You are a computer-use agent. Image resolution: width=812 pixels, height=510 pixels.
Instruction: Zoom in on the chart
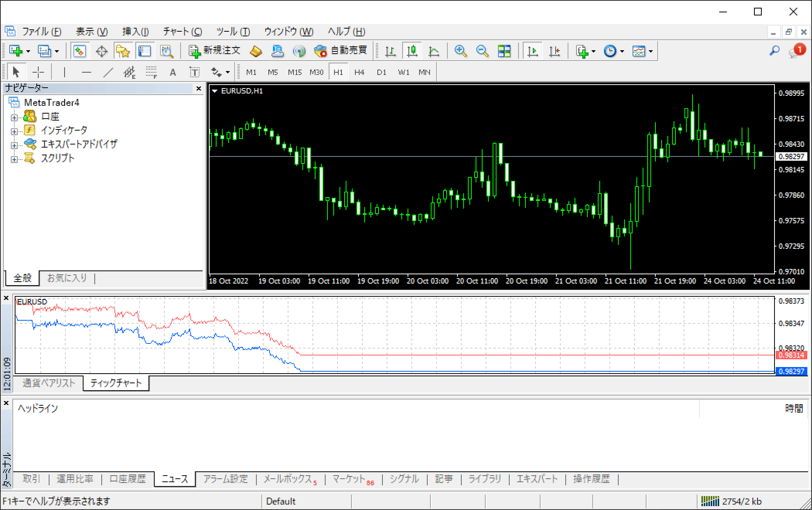(461, 51)
